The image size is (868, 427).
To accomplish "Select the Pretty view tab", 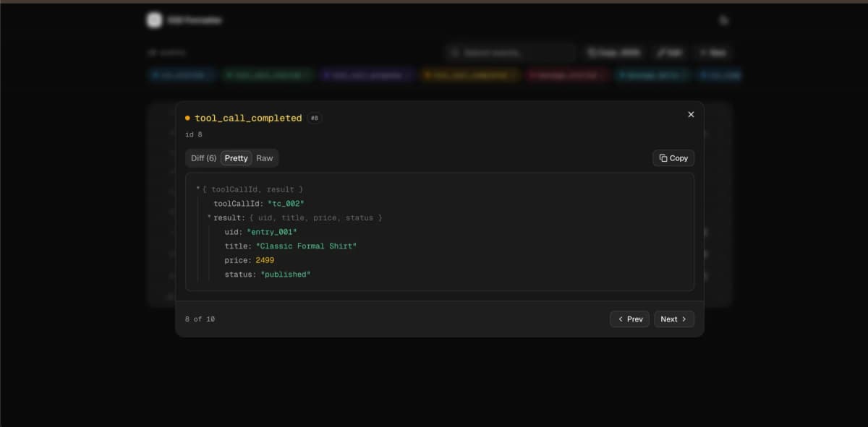I will 236,158.
